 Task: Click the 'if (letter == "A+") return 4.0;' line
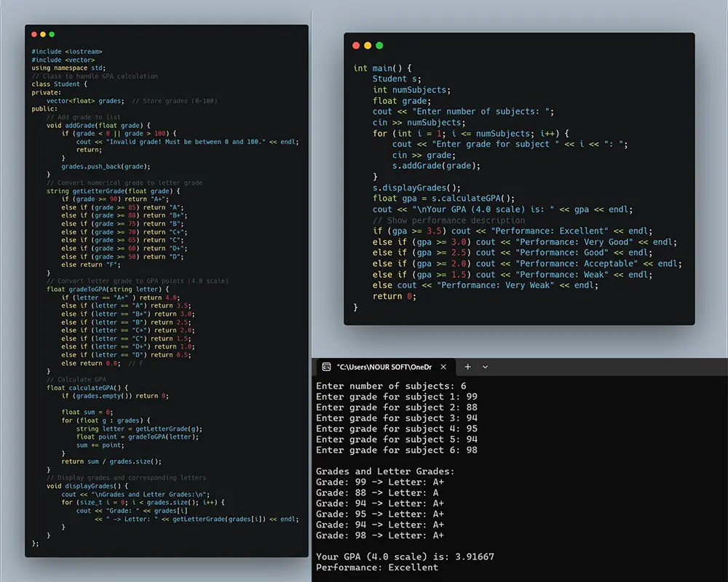[x=121, y=298]
